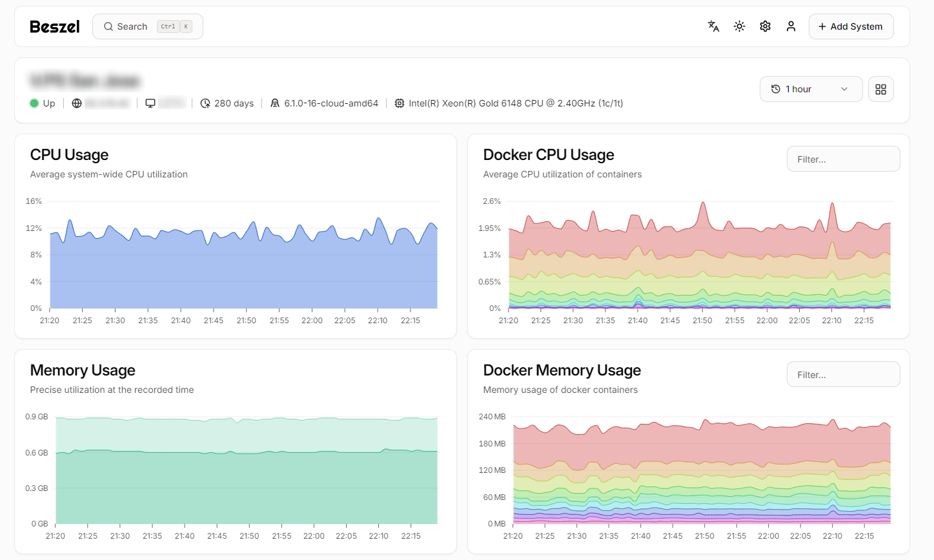
Task: Expand the 1 hour time range dropdown
Action: (x=810, y=89)
